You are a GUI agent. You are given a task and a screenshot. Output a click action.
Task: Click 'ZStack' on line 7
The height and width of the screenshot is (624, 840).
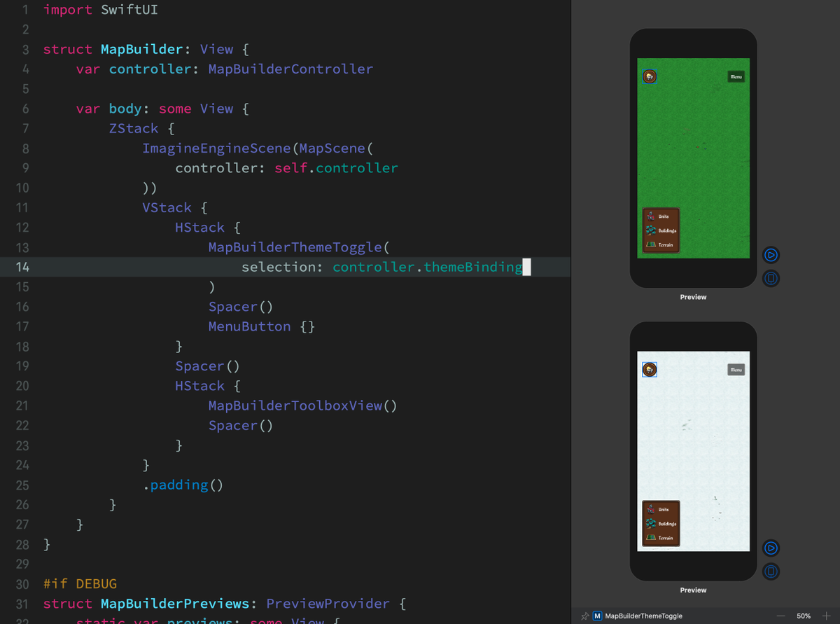134,129
